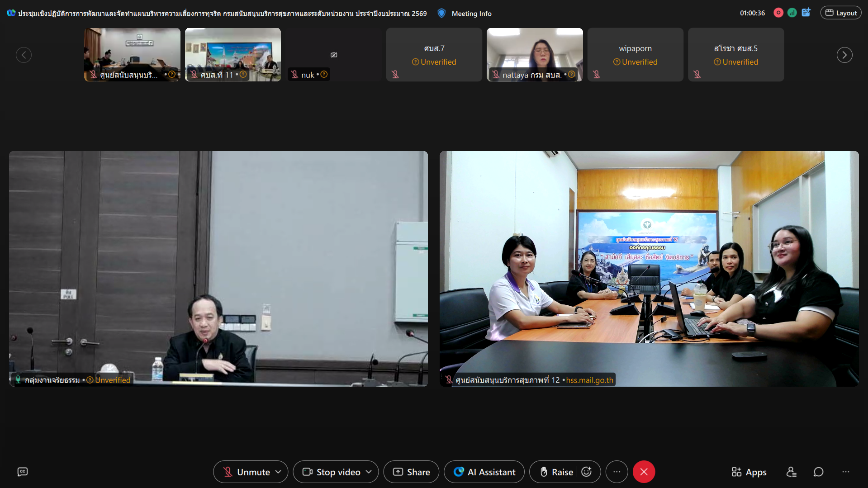Open the chat panel icon
The width and height of the screenshot is (868, 488).
[818, 472]
